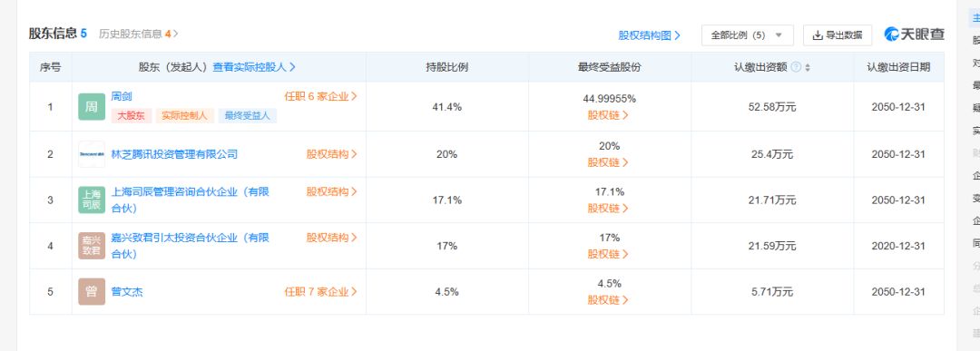Click the Tencent logo shareholder icon
The height and width of the screenshot is (351, 980).
click(92, 154)
